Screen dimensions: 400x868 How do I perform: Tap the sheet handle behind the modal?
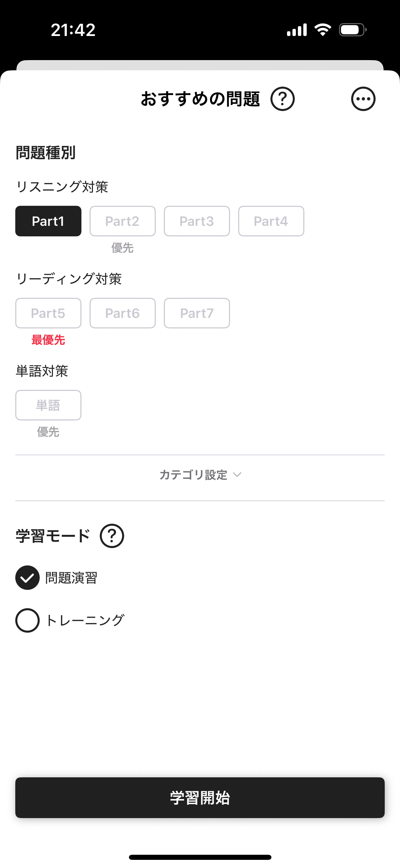point(200,65)
